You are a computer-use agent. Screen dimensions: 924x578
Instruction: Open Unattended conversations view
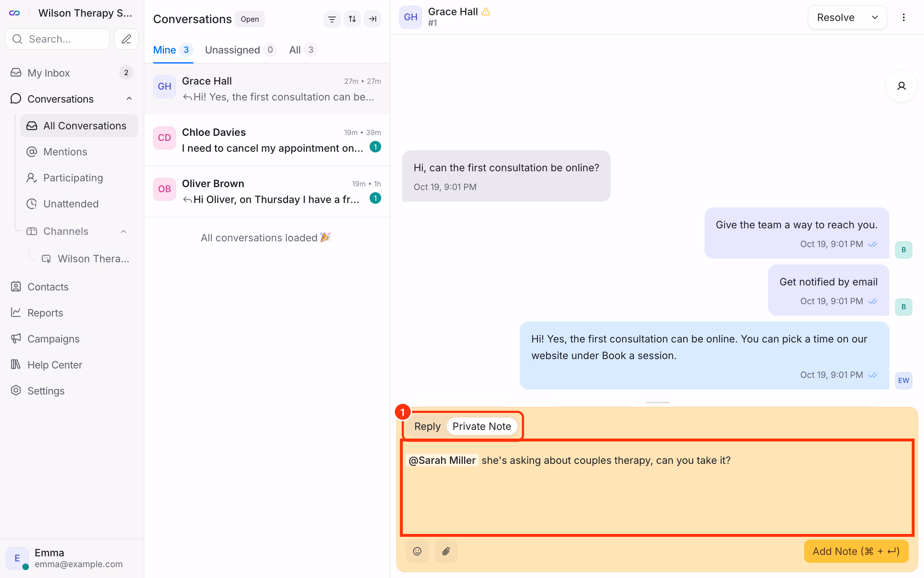point(79,204)
